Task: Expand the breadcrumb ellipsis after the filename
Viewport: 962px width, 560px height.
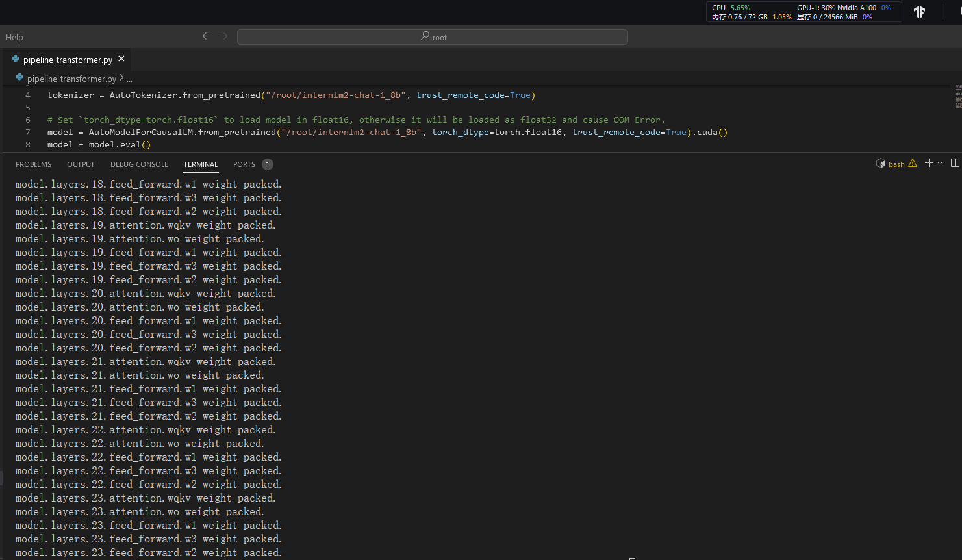Action: click(129, 79)
